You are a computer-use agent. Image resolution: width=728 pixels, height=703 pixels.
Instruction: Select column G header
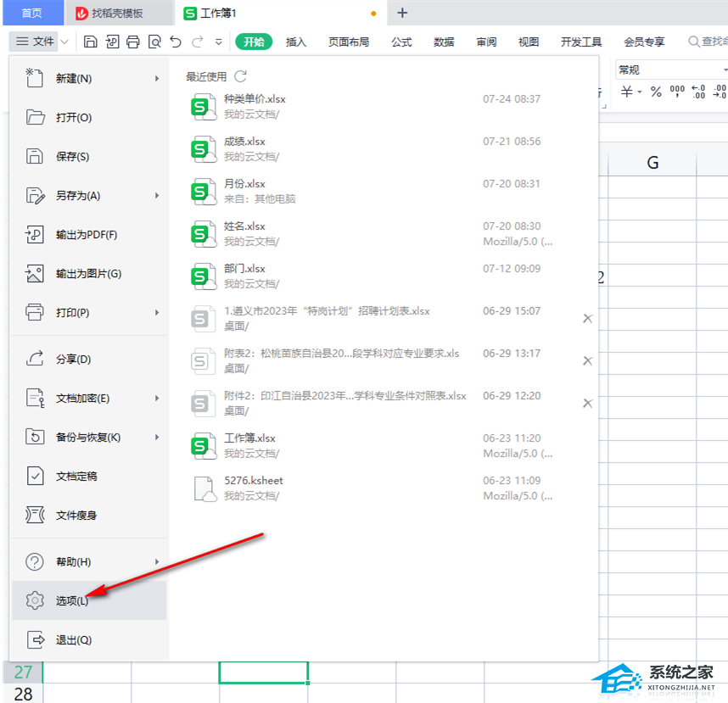[652, 163]
